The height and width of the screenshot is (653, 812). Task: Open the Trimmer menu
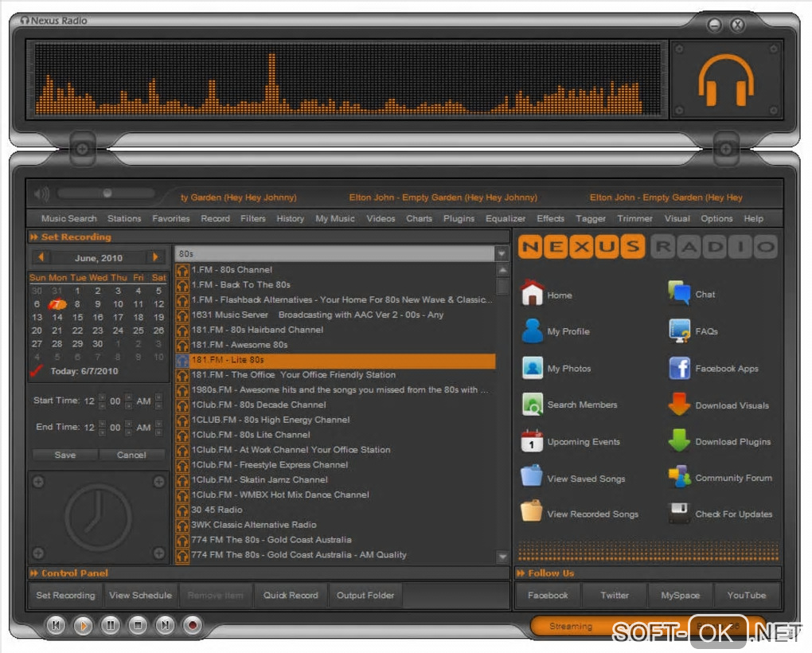pyautogui.click(x=635, y=218)
